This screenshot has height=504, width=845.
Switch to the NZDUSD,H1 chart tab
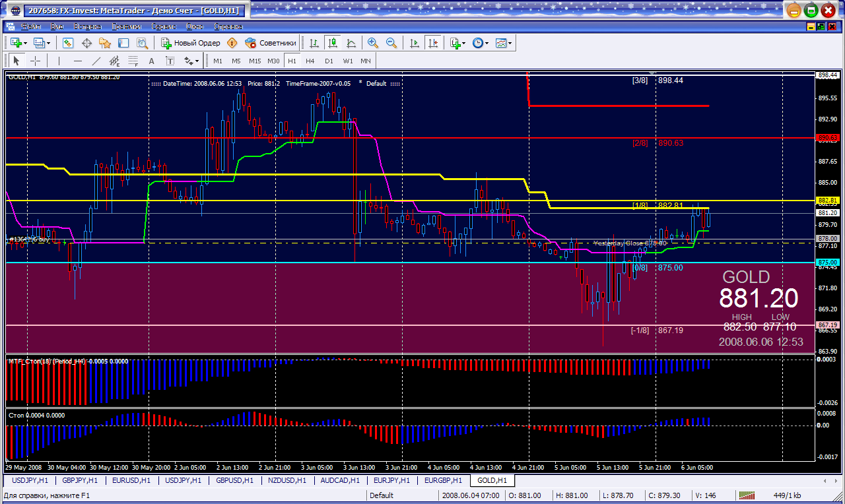click(287, 480)
